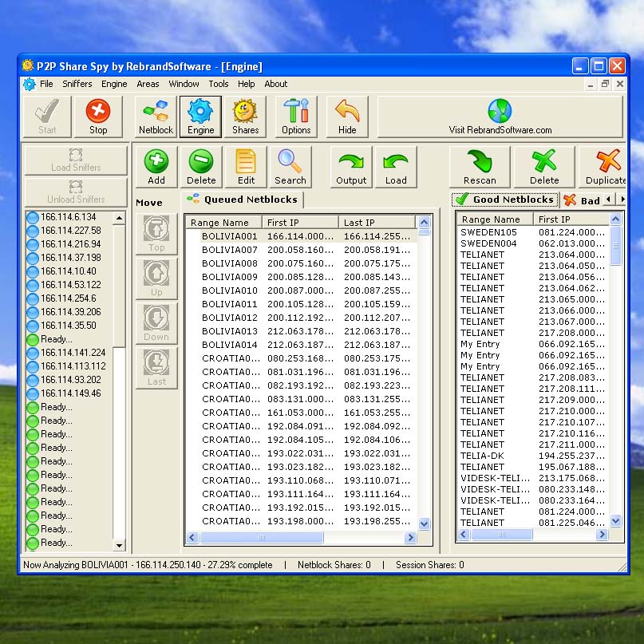Open the Tools menu
The height and width of the screenshot is (644, 644).
pos(219,84)
